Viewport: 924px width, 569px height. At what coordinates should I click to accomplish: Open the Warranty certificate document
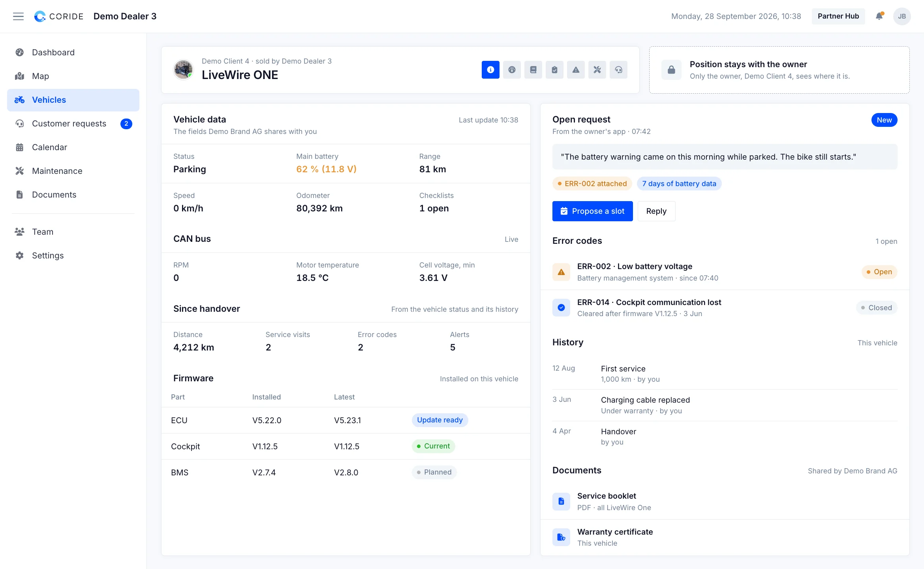coord(725,537)
